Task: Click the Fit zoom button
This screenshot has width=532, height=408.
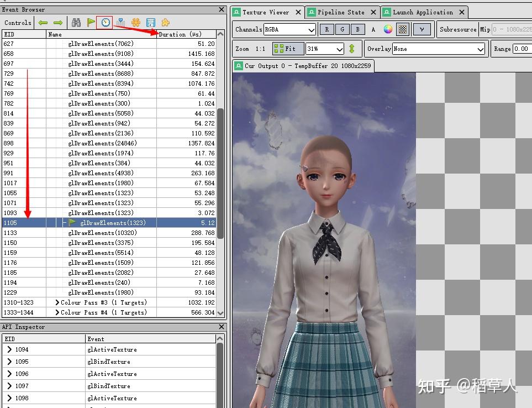Action: click(x=286, y=49)
